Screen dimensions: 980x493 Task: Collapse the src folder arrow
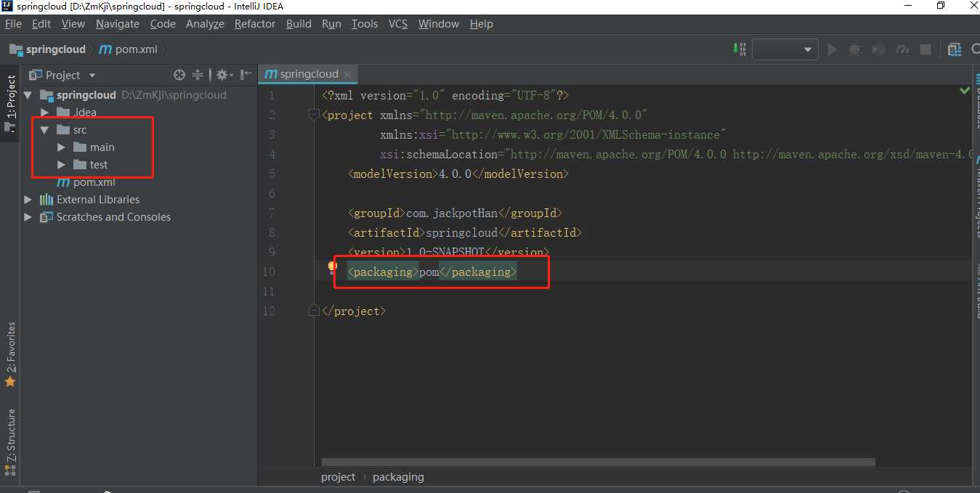(x=44, y=130)
